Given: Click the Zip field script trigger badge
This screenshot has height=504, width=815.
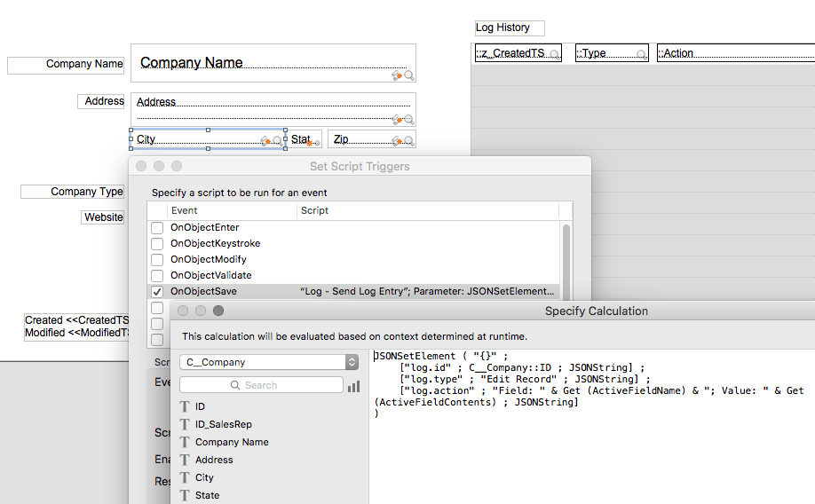Looking at the screenshot, I should (397, 141).
